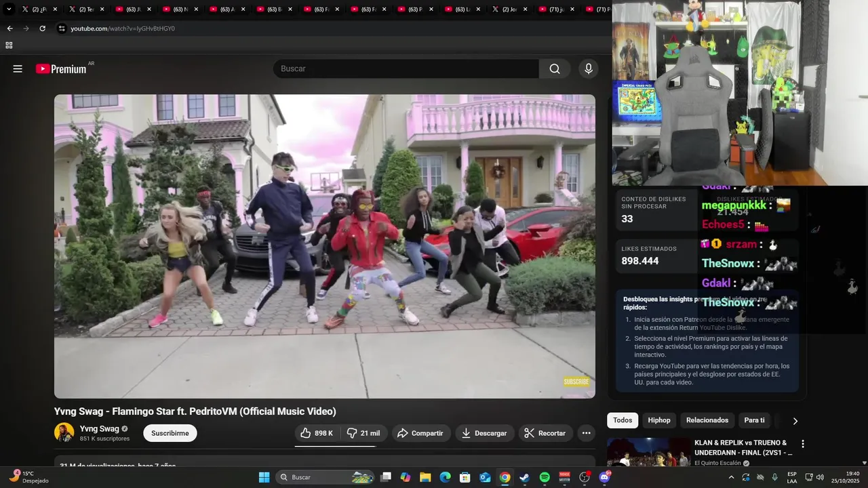The image size is (868, 488).
Task: Click the taskbar Buscar search box
Action: click(325, 477)
